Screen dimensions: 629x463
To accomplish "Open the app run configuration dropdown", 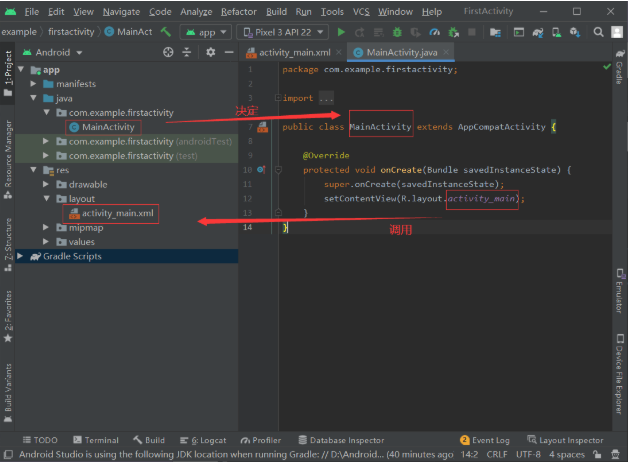I will pyautogui.click(x=206, y=32).
